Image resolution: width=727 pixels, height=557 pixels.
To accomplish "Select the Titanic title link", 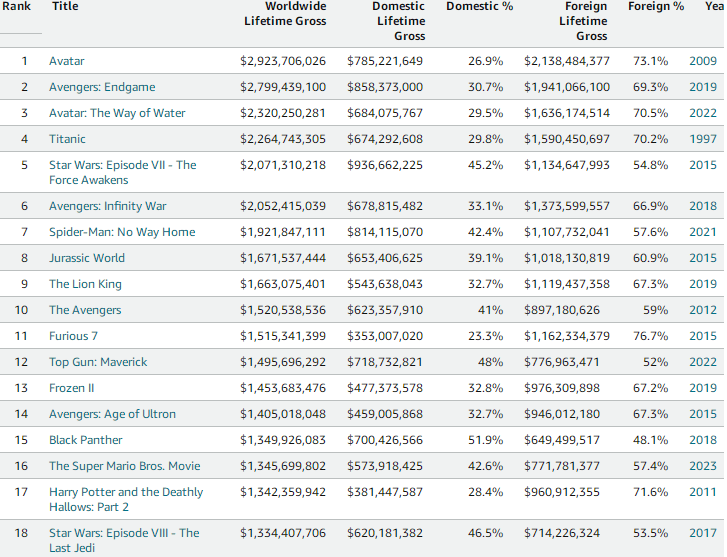I will 67,139.
